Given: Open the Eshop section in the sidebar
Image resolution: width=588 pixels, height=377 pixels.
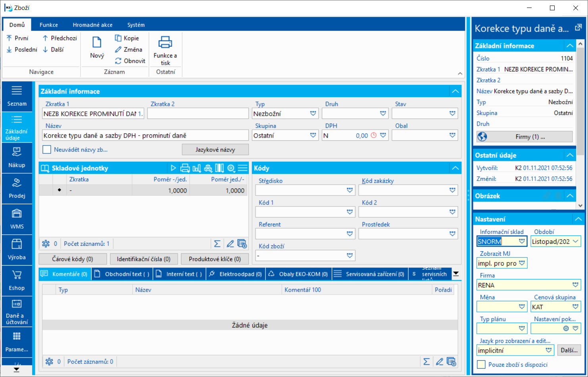Looking at the screenshot, I should point(17,281).
